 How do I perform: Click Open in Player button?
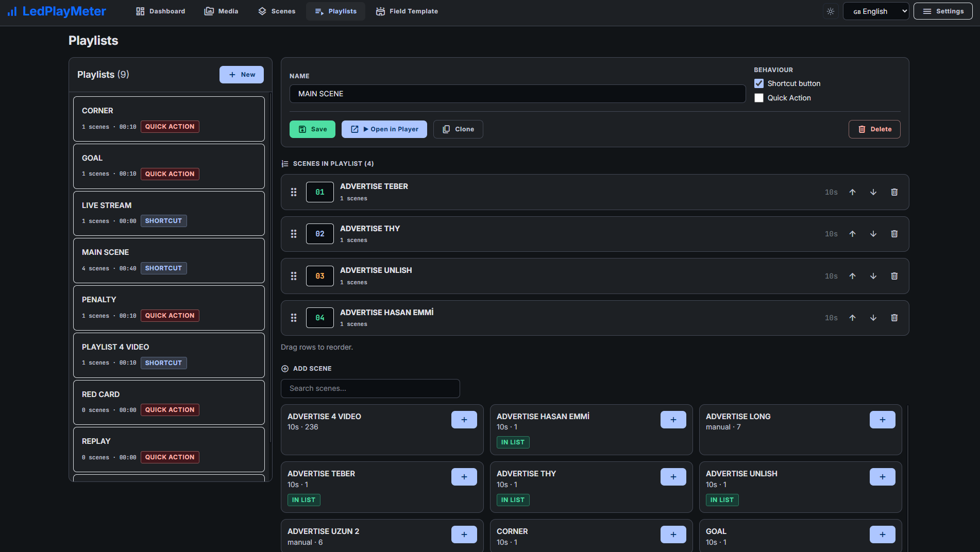point(384,129)
